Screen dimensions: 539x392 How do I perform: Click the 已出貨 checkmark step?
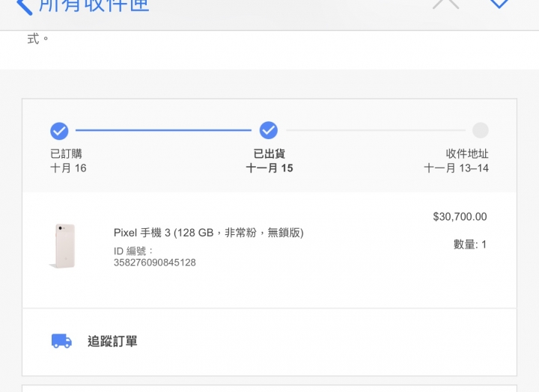click(x=269, y=130)
